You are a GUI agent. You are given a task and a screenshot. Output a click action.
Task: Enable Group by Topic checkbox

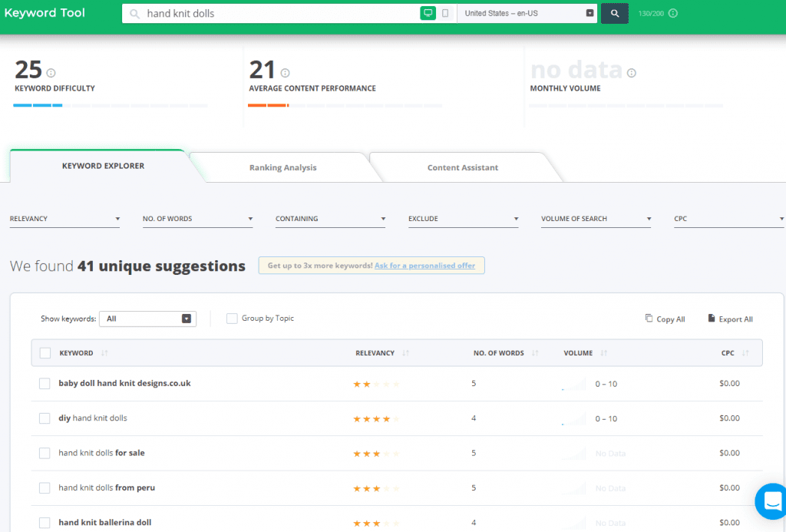232,319
